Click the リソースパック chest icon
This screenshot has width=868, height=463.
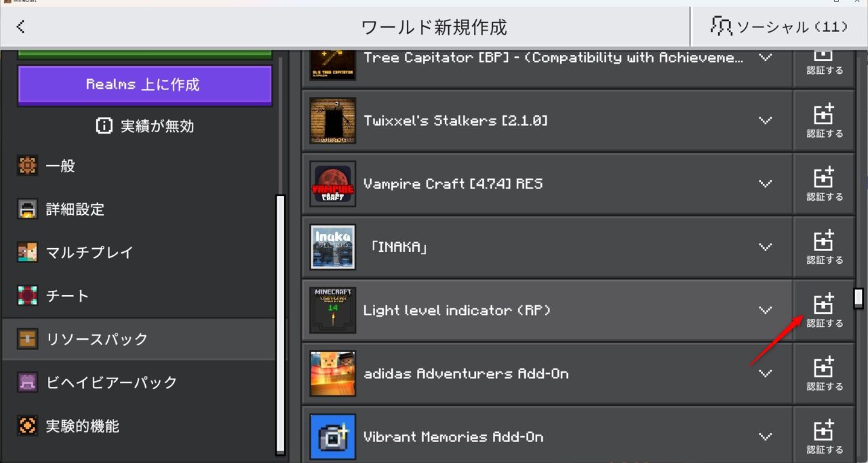pyautogui.click(x=28, y=340)
